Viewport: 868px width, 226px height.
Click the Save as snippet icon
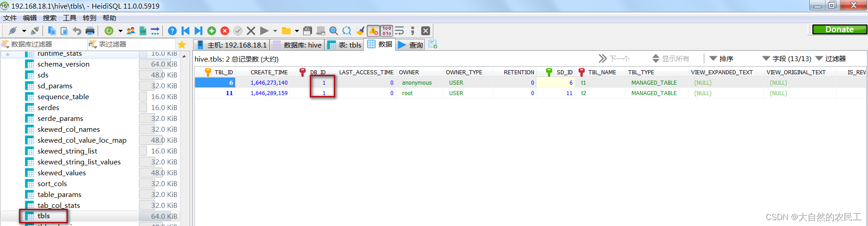click(x=321, y=31)
